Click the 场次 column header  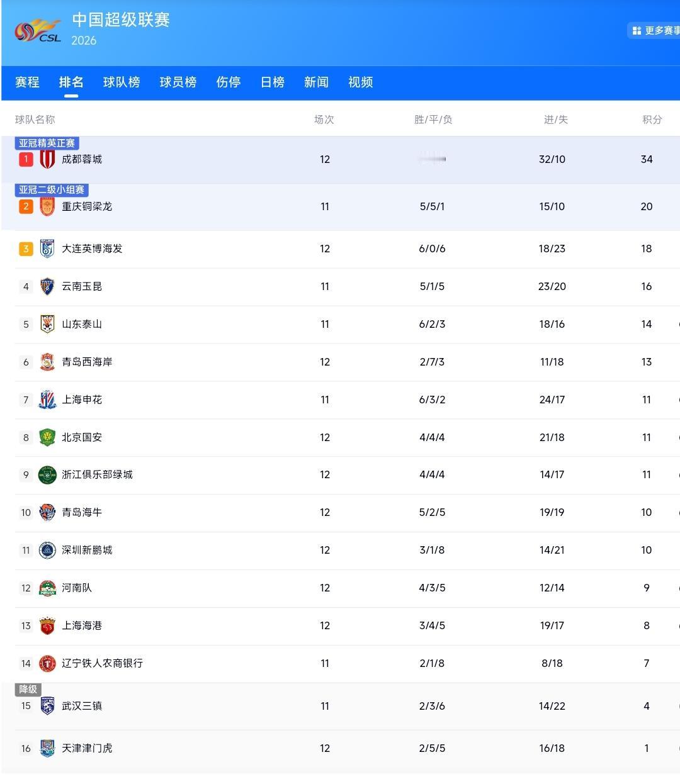324,120
